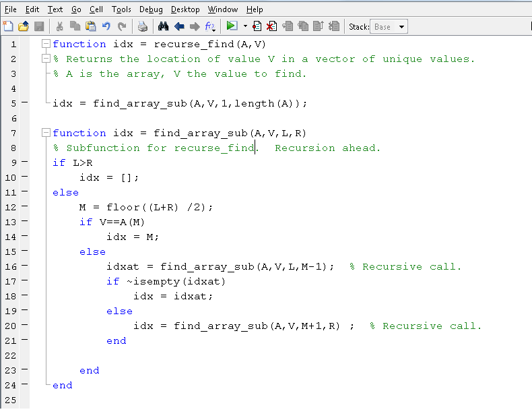Toggle breakpoint dash on line 12
This screenshot has height=418, width=532.
(24, 206)
